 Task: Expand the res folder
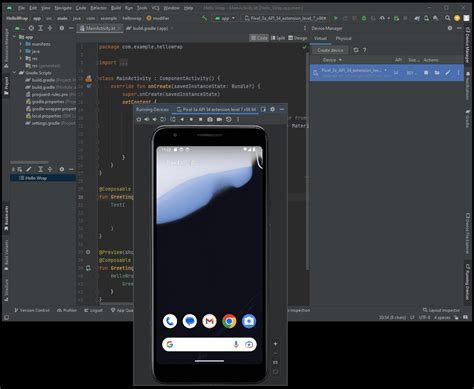tap(21, 58)
